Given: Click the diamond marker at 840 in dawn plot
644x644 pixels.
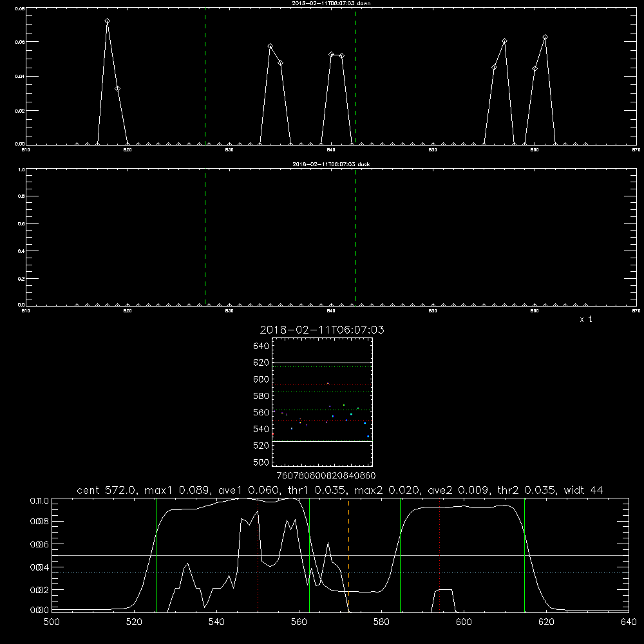Looking at the screenshot, I should point(332,55).
